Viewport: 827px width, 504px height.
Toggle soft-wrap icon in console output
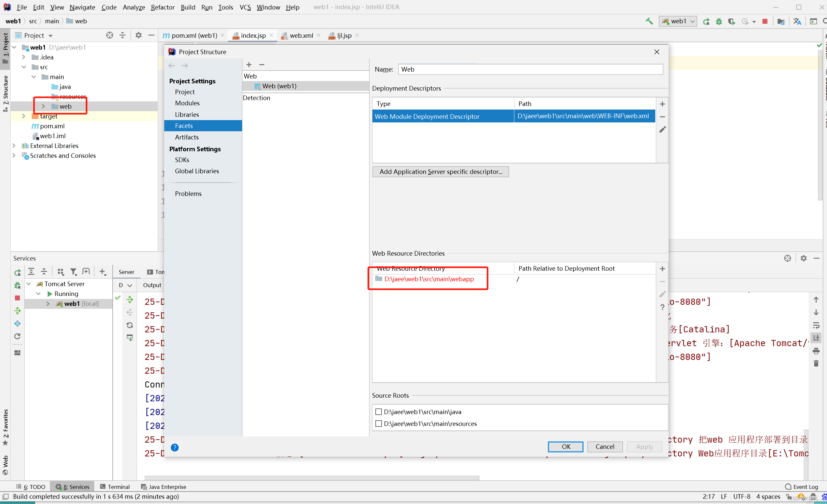pyautogui.click(x=816, y=325)
